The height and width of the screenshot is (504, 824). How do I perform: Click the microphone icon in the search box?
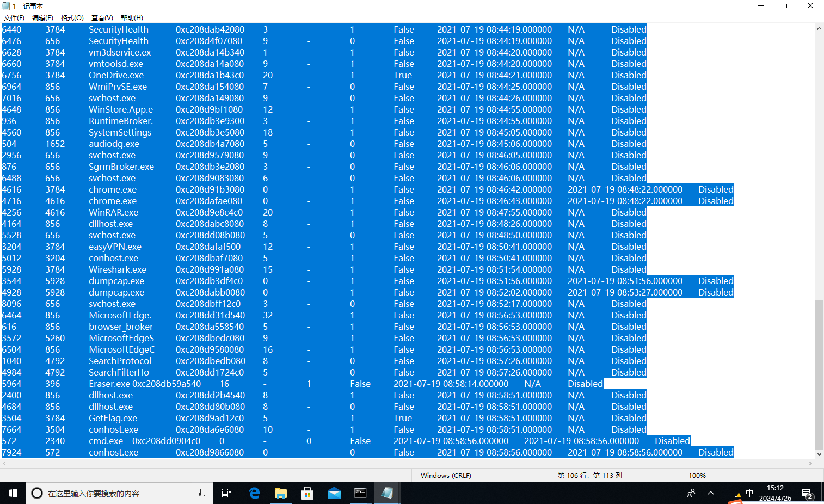[202, 493]
